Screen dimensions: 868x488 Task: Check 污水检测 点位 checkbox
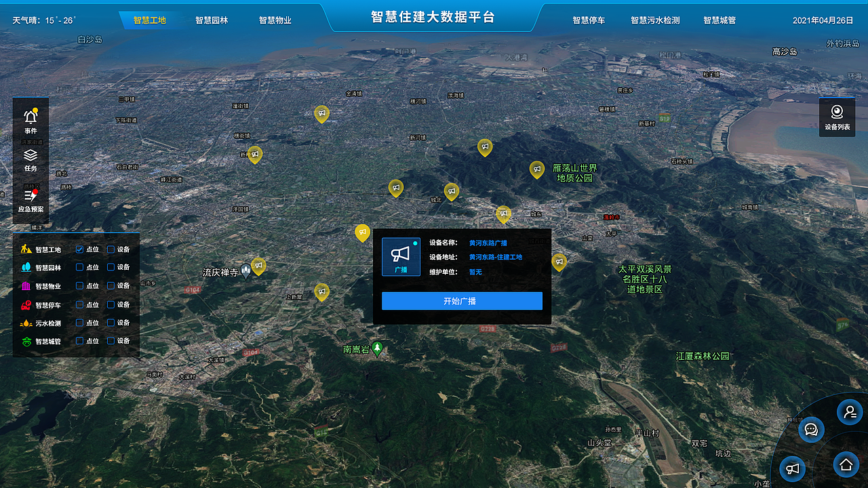pos(79,323)
